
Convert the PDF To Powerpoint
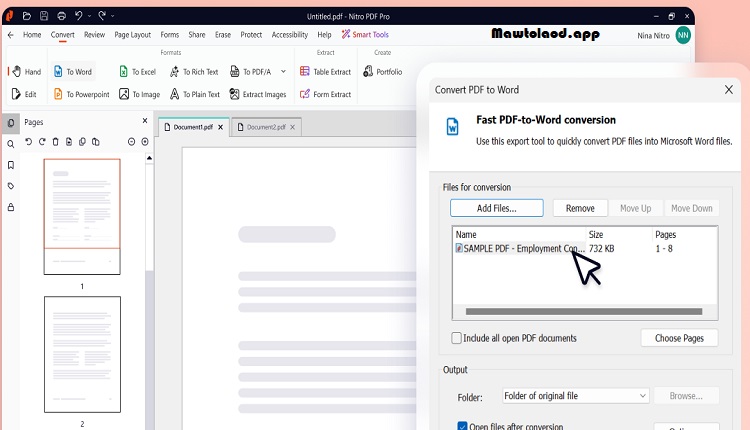tap(82, 94)
